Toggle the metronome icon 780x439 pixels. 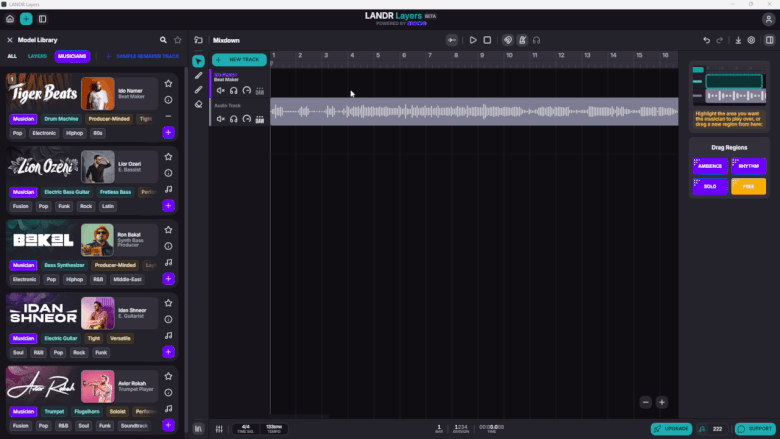(522, 40)
